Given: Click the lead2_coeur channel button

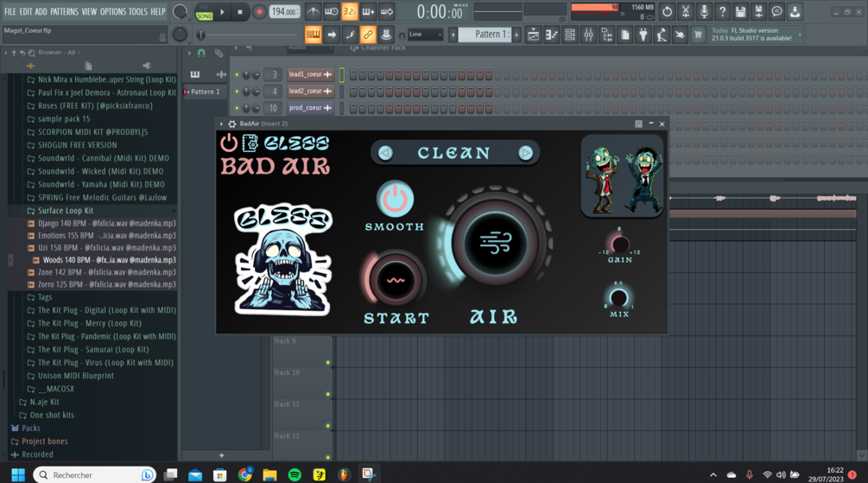Looking at the screenshot, I should 309,92.
